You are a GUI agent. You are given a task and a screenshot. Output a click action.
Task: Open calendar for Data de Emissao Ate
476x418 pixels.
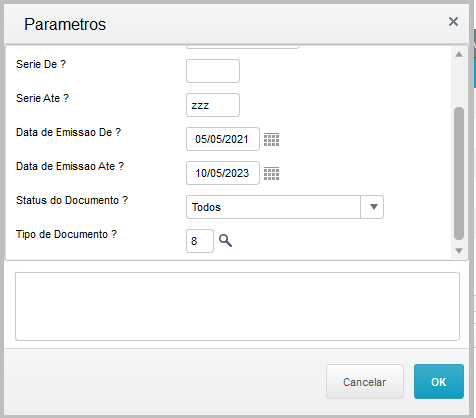[271, 173]
